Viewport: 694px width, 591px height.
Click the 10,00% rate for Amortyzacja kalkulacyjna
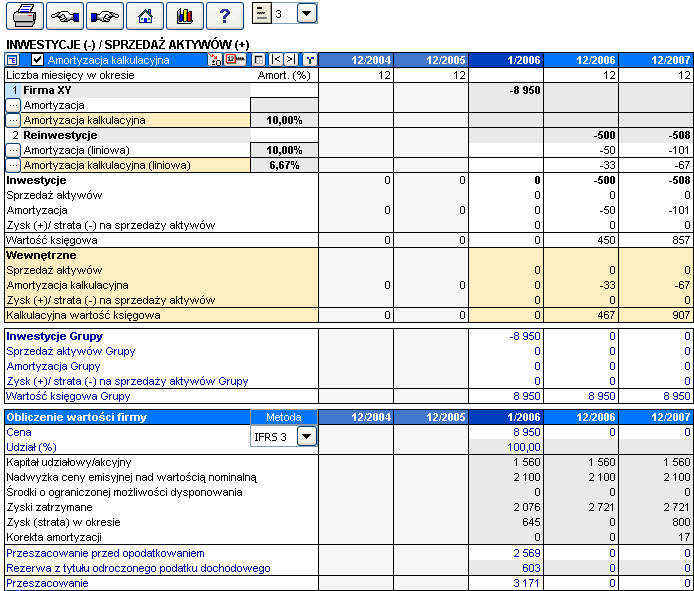click(284, 120)
